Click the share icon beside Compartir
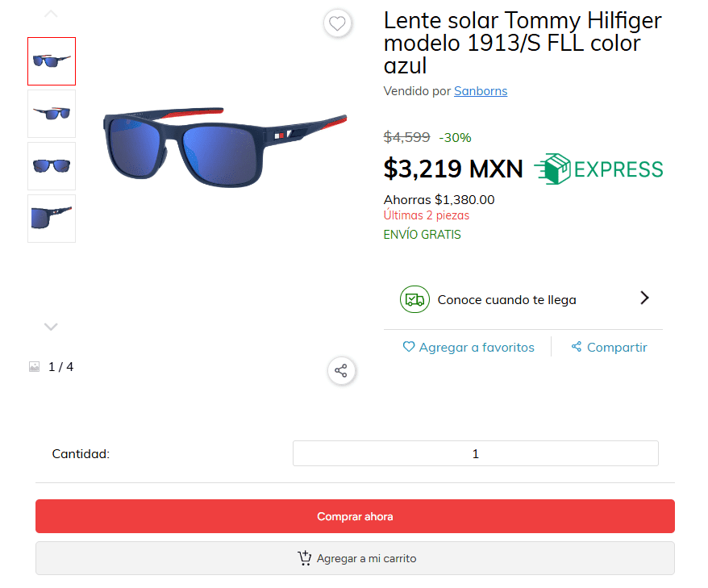708x588 pixels. point(576,346)
